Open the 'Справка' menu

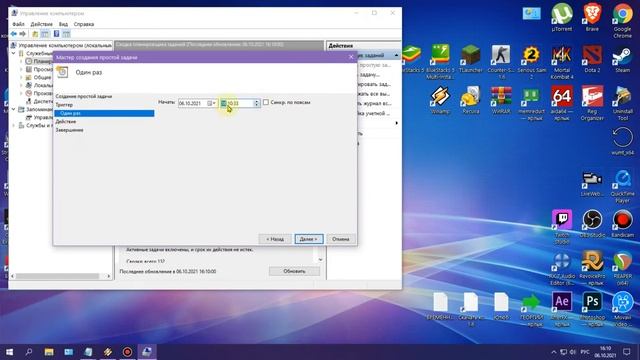[84, 24]
